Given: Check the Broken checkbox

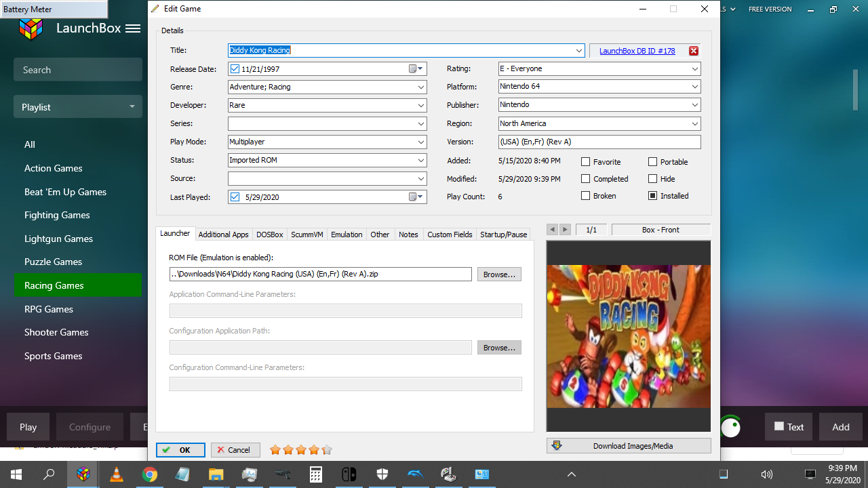Looking at the screenshot, I should click(x=585, y=196).
